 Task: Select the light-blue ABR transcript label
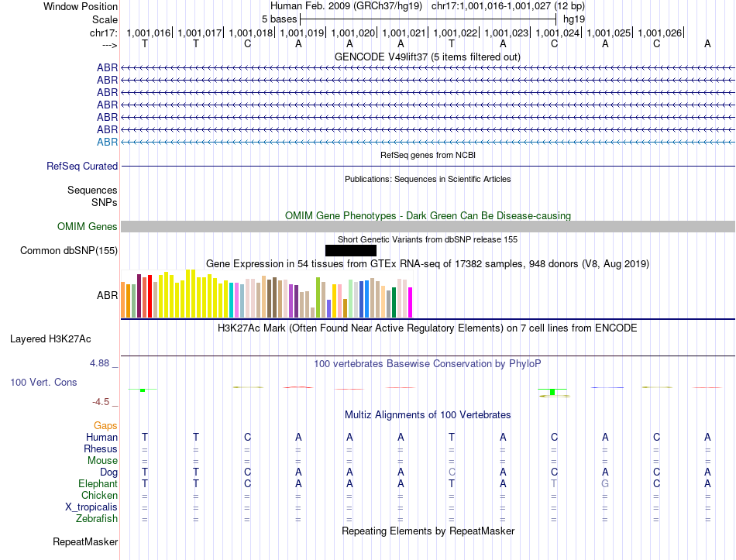107,142
